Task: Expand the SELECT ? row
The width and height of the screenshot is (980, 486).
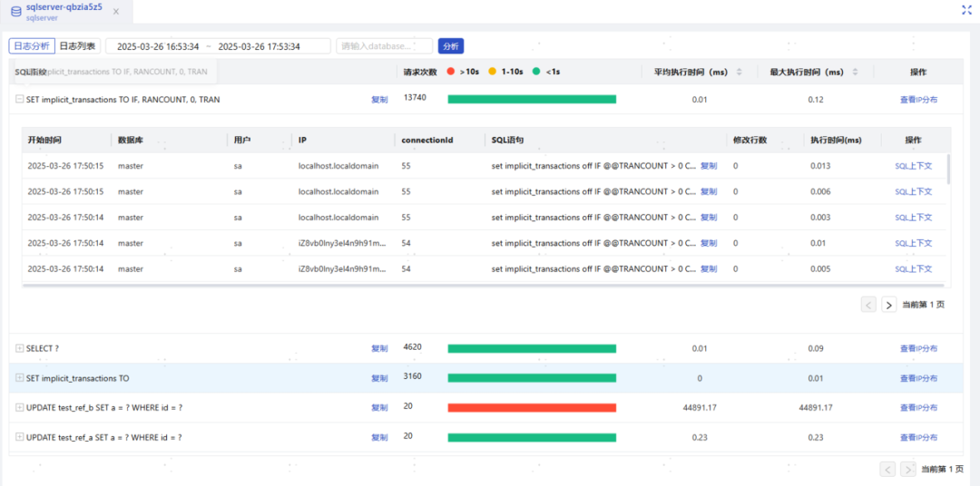Action: pyautogui.click(x=19, y=348)
